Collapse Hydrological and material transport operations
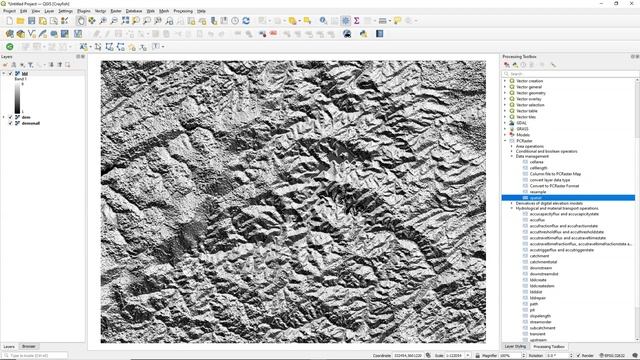The width and height of the screenshot is (640, 360). pos(512,209)
